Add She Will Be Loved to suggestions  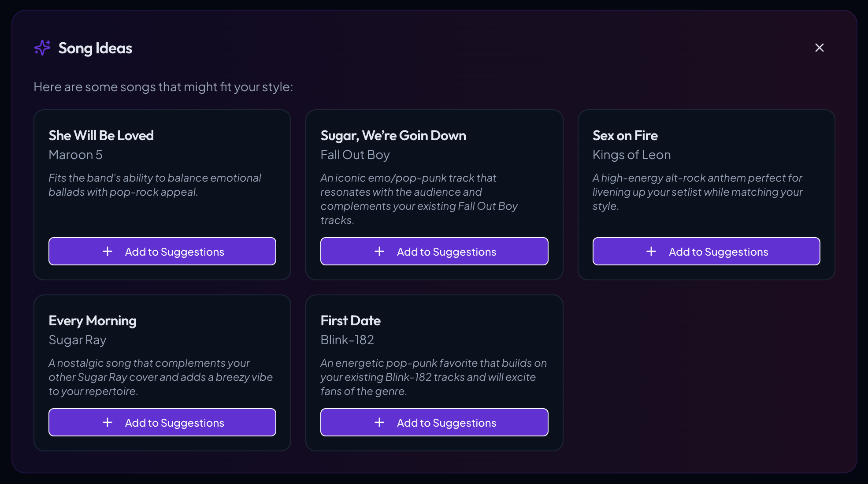point(162,251)
